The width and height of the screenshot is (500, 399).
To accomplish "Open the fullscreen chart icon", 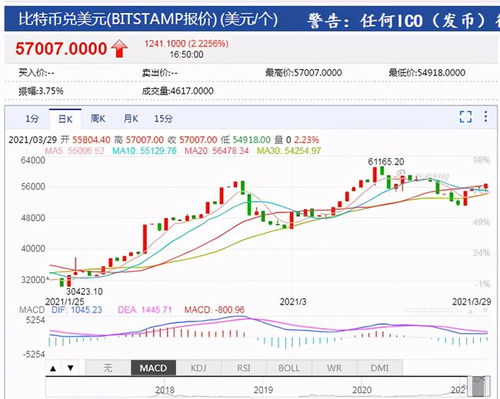I will (x=465, y=117).
